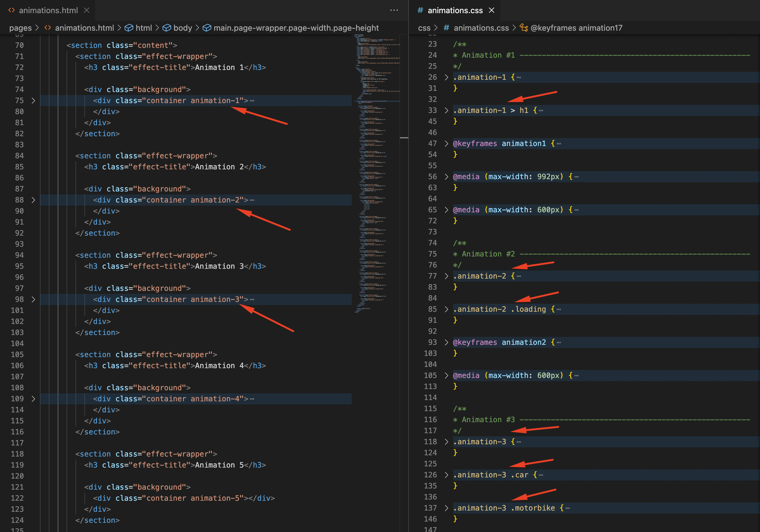Image resolution: width=760 pixels, height=532 pixels.
Task: Switch to the animations.html tab
Action: pos(48,10)
